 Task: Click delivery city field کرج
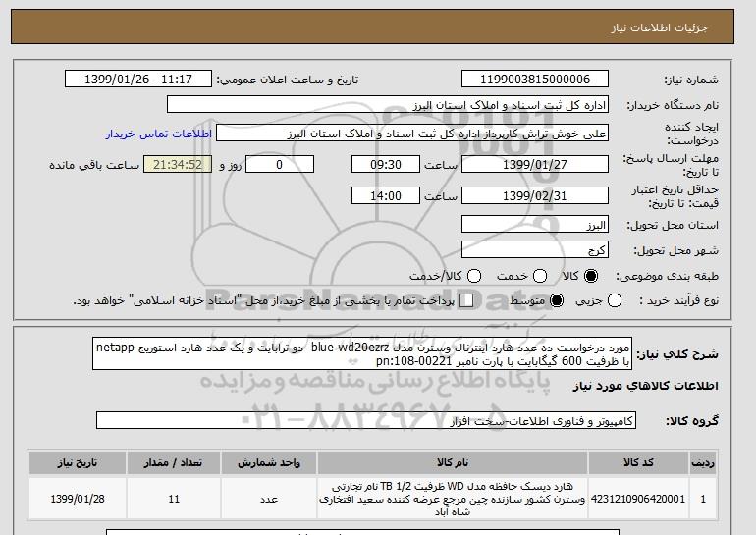click(535, 249)
